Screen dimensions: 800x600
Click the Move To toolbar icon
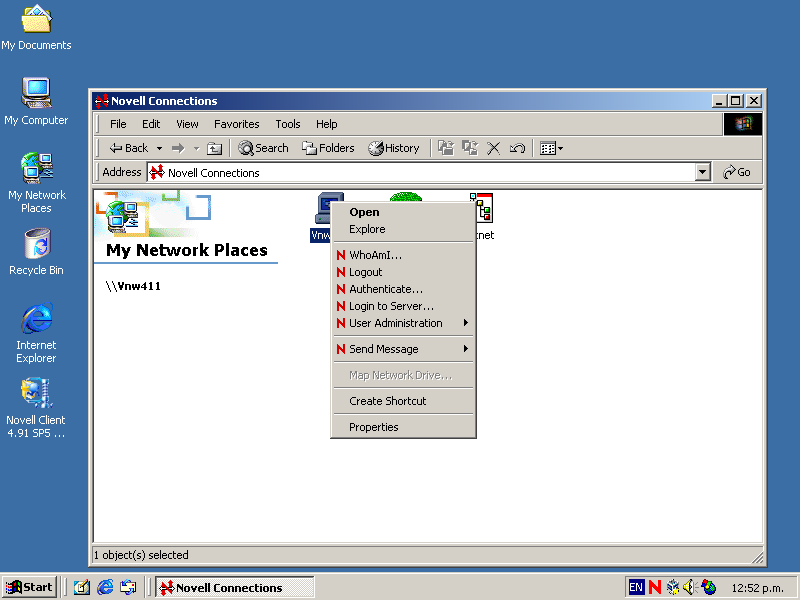pyautogui.click(x=446, y=148)
